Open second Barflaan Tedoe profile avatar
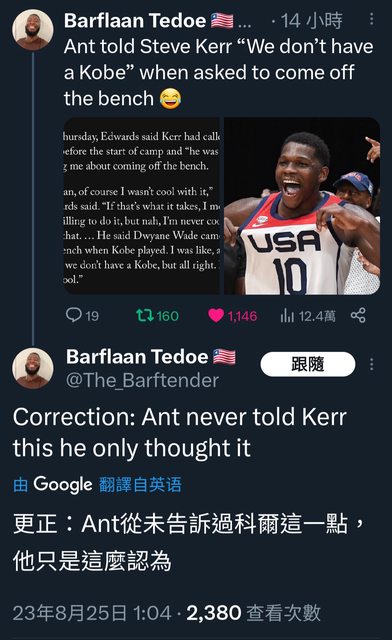Viewport: 392px width, 640px height. 33,368
